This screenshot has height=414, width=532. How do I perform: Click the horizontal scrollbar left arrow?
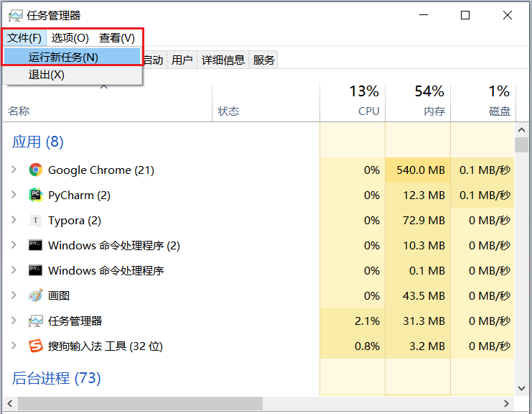click(10, 403)
